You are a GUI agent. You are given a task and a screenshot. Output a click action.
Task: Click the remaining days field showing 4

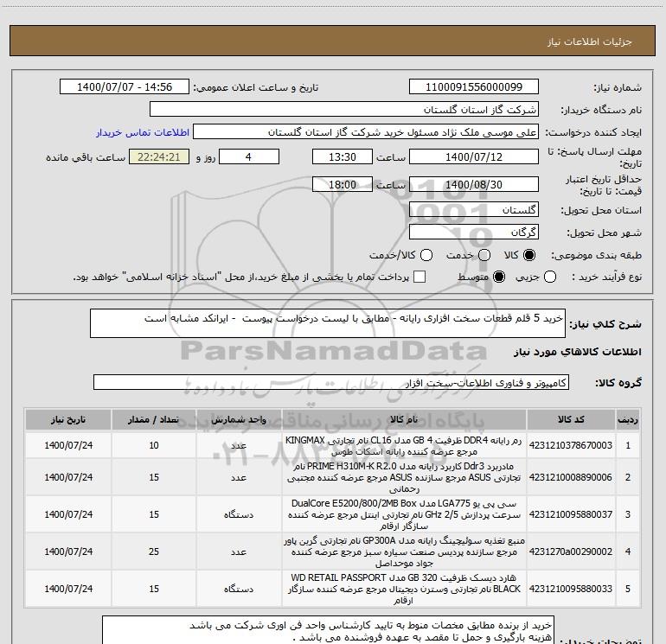pos(248,156)
